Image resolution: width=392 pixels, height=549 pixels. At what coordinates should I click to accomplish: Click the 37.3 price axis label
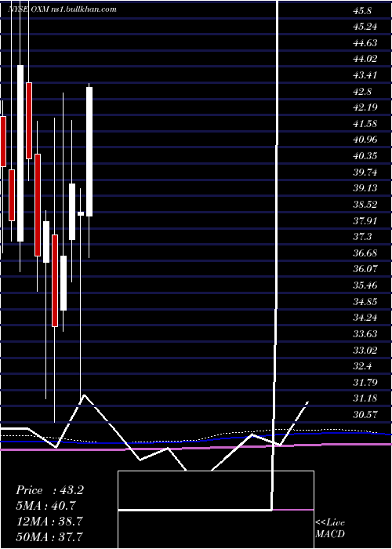click(x=363, y=237)
